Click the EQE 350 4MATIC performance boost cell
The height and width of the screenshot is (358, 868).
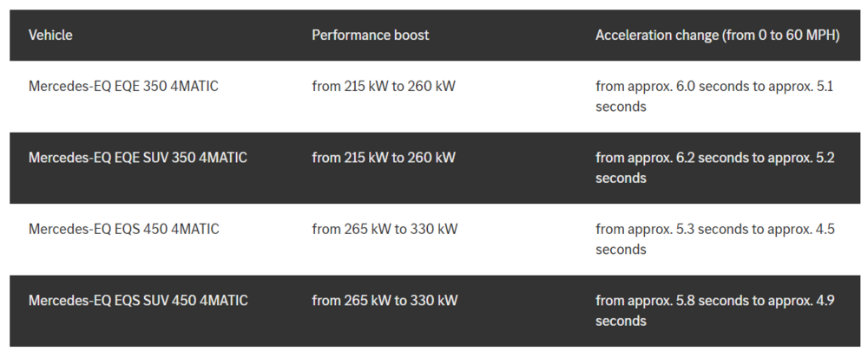pos(384,87)
